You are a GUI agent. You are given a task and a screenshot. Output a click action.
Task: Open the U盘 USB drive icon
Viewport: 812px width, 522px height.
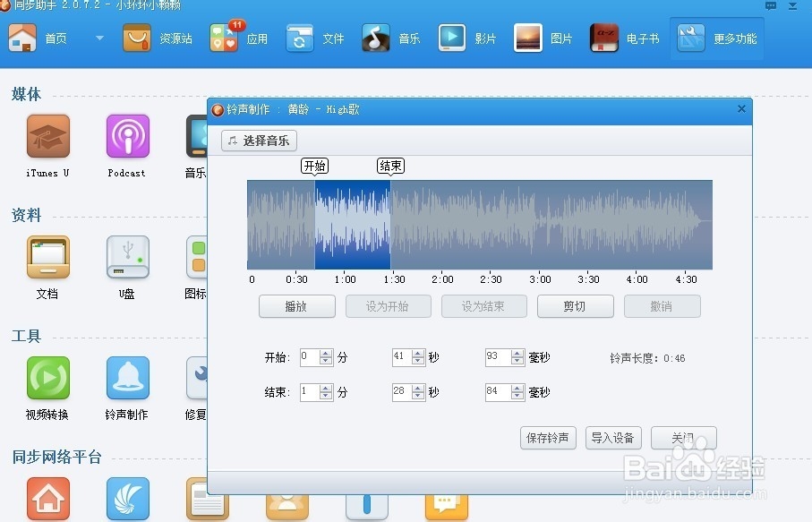click(x=127, y=257)
